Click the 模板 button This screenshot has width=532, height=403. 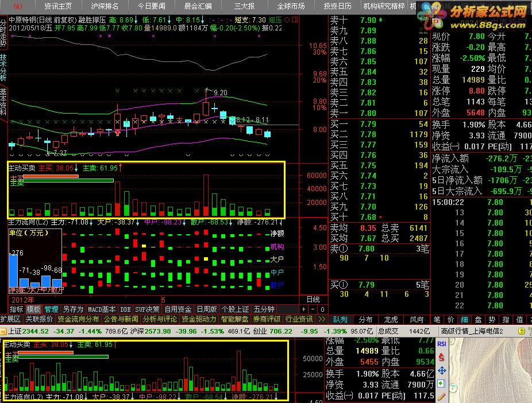pos(33,309)
